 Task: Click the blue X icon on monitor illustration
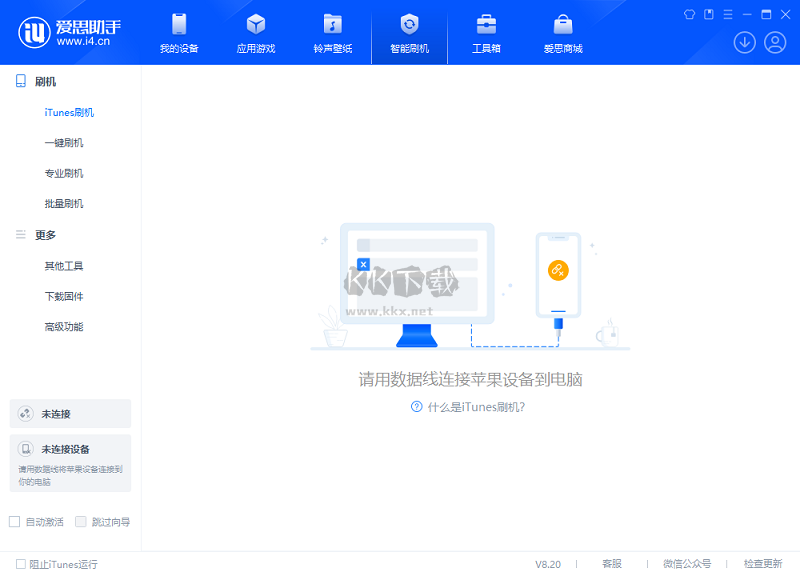(363, 264)
